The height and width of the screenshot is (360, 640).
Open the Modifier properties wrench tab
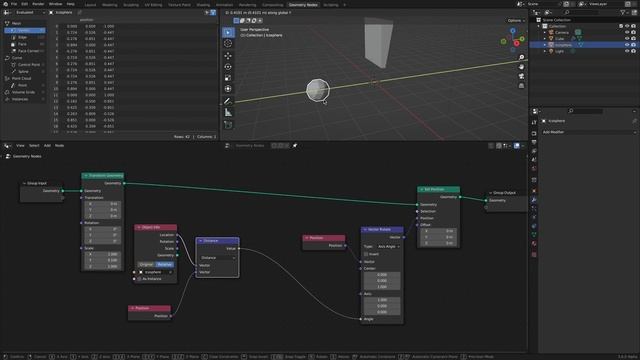coord(534,200)
